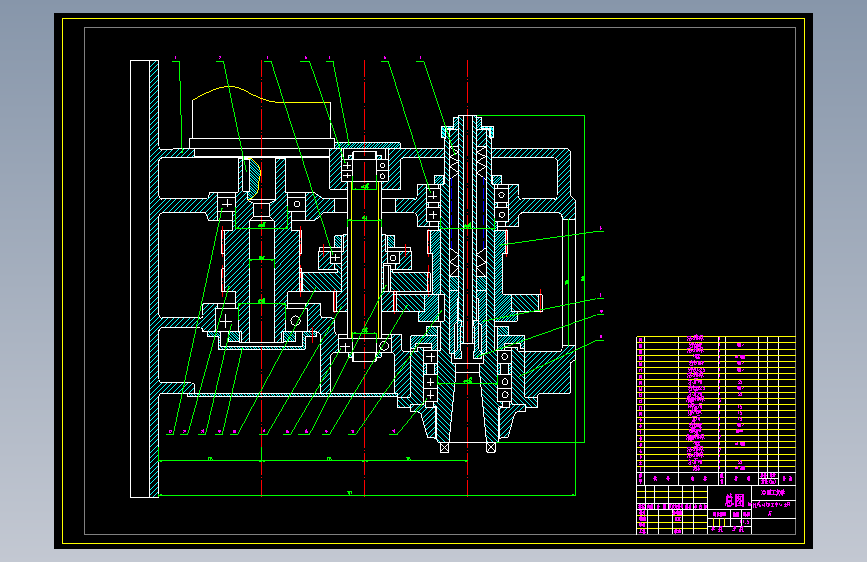Select the left crossed box at spindle tip
This screenshot has height=562, width=867.
click(444, 447)
